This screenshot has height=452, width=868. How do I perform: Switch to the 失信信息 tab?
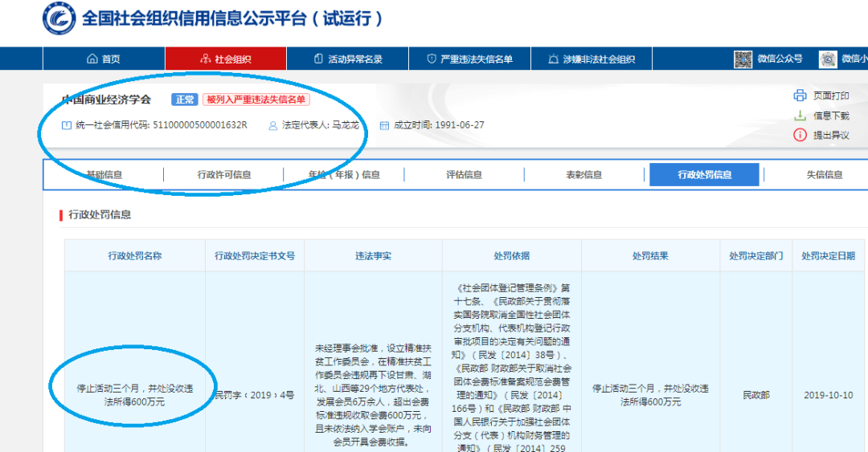click(x=825, y=175)
